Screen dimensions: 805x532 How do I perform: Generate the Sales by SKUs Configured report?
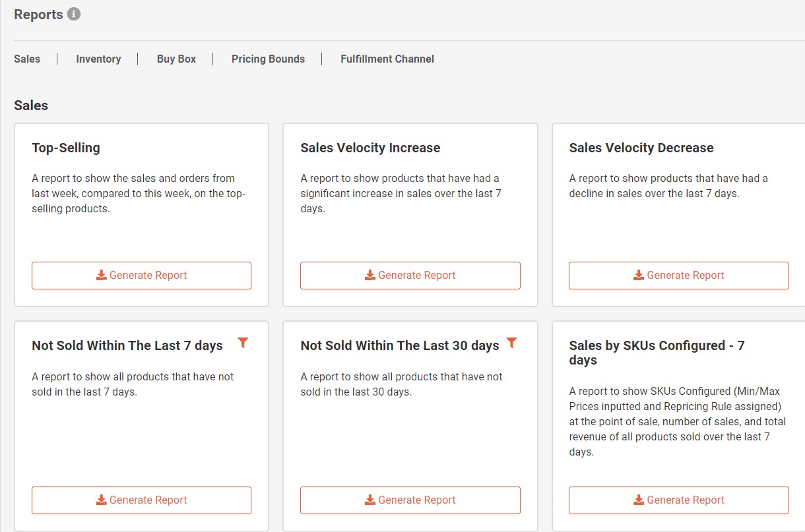(679, 500)
